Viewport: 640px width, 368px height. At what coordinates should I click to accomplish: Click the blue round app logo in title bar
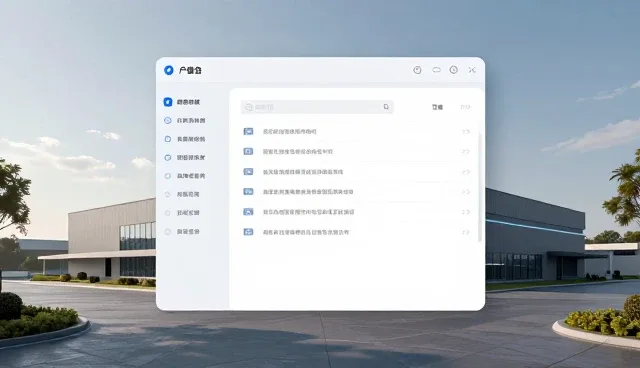(169, 70)
